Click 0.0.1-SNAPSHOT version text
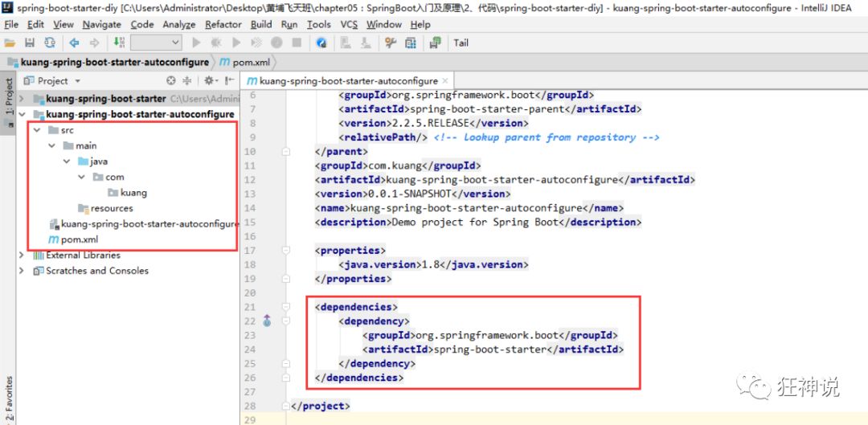 pyautogui.click(x=410, y=194)
